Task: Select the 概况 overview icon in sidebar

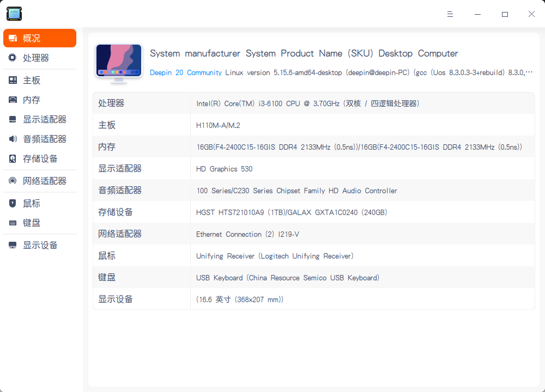Action: [13, 38]
